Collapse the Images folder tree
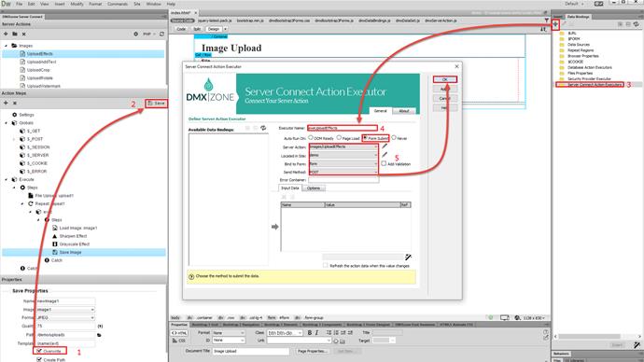The width and height of the screenshot is (644, 362). (7, 46)
